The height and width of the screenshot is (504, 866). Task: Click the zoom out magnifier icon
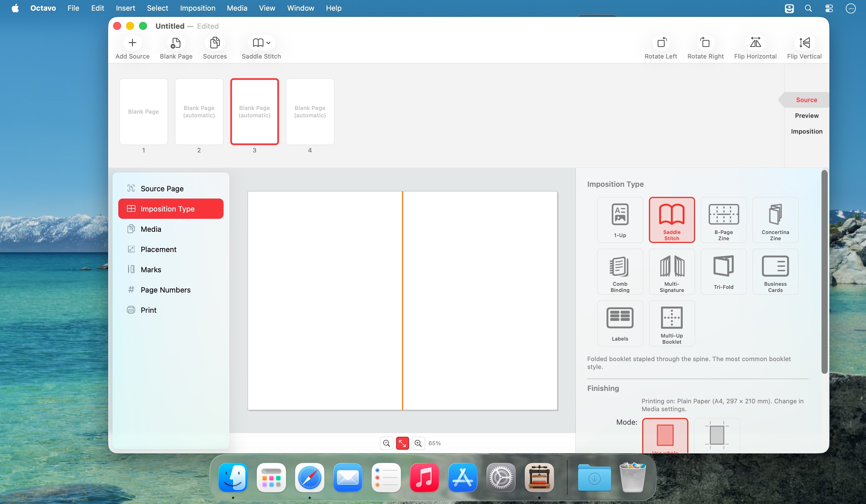(386, 443)
